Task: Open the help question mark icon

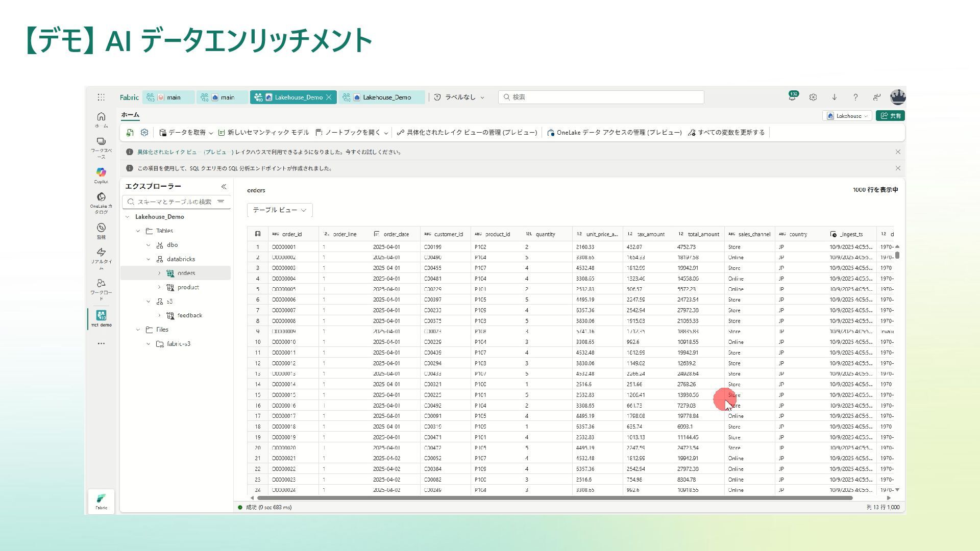Action: (x=855, y=97)
